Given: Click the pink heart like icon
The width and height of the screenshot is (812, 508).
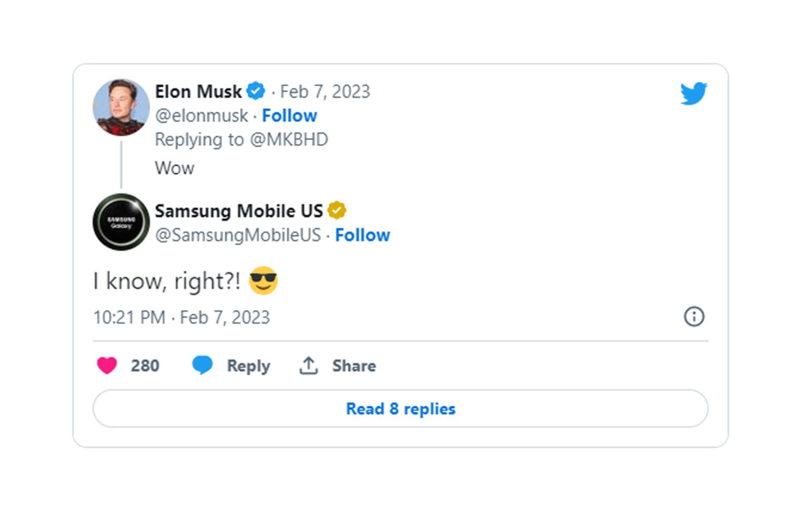Looking at the screenshot, I should pos(107,366).
